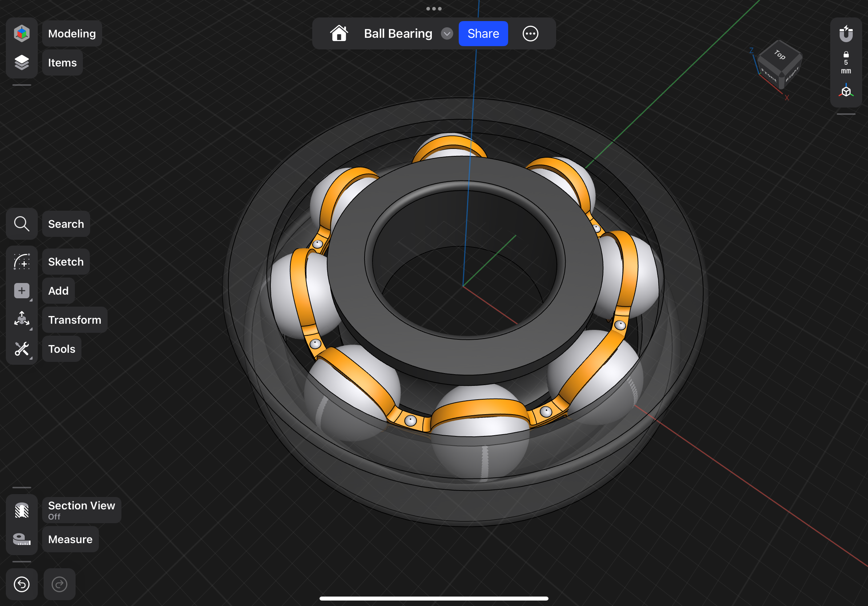The width and height of the screenshot is (868, 606).
Task: Click the Transform label
Action: tap(75, 320)
